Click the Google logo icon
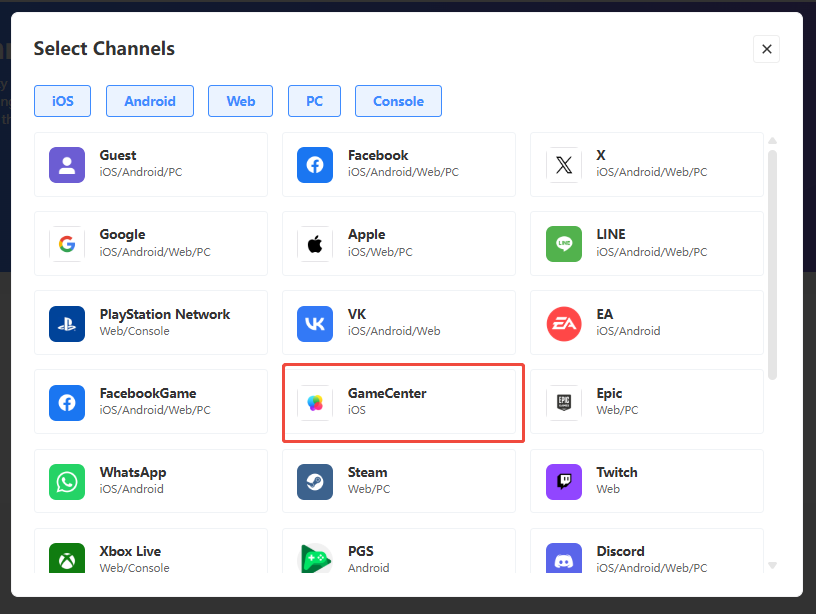 click(x=67, y=244)
